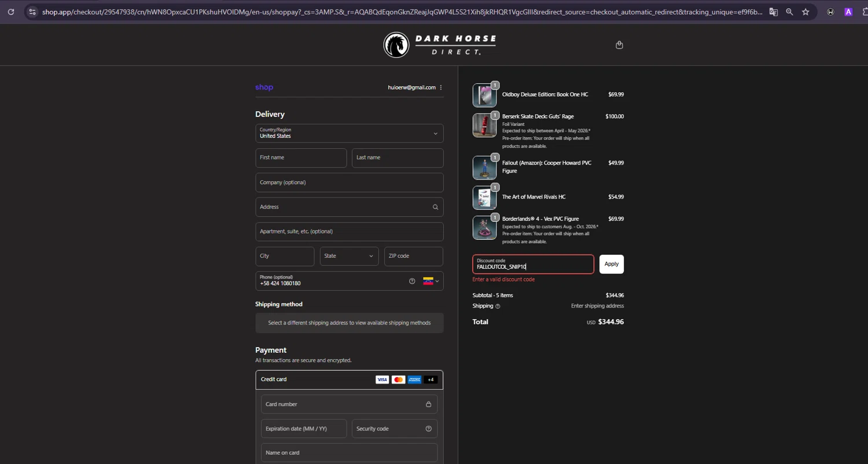This screenshot has width=868, height=464.
Task: Open the purple A extension icon
Action: click(848, 12)
